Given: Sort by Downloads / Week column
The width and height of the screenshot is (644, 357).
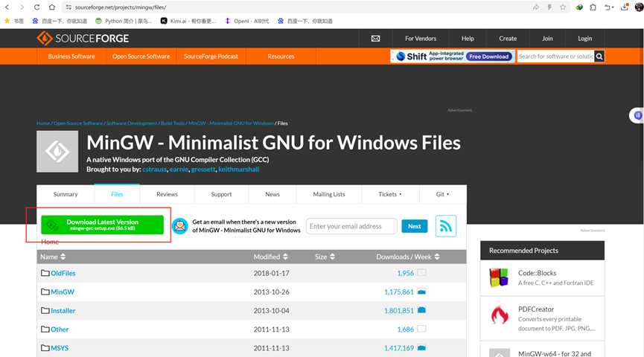Looking at the screenshot, I should pos(408,257).
